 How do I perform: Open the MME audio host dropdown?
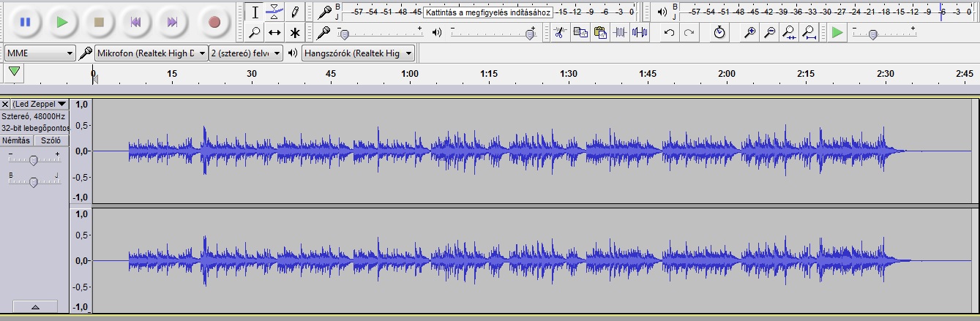point(40,53)
